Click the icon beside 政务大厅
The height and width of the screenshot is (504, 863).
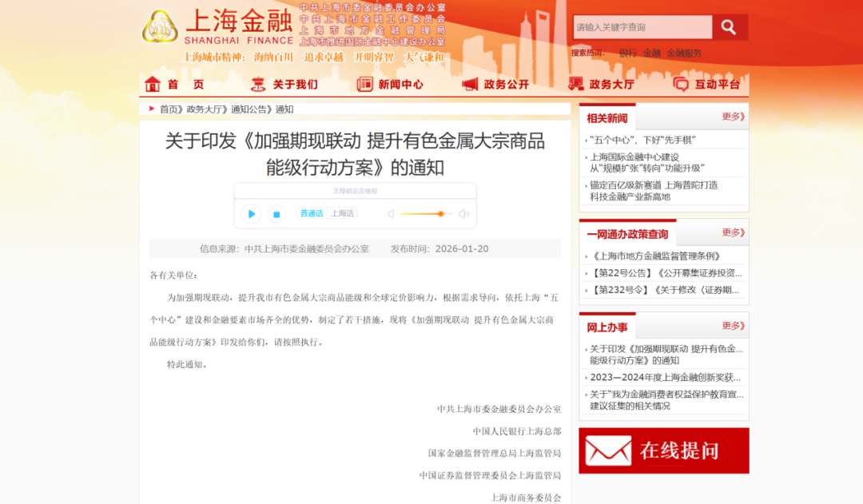click(x=575, y=84)
